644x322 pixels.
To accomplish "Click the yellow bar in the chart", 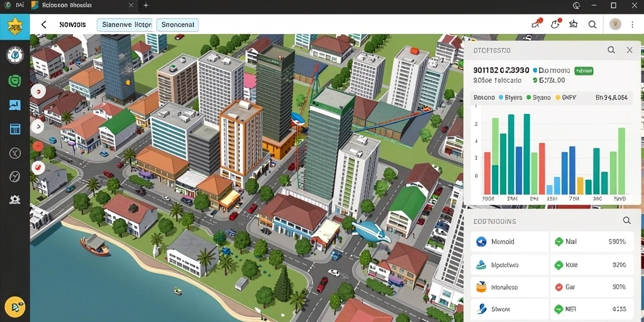I will 580,186.
